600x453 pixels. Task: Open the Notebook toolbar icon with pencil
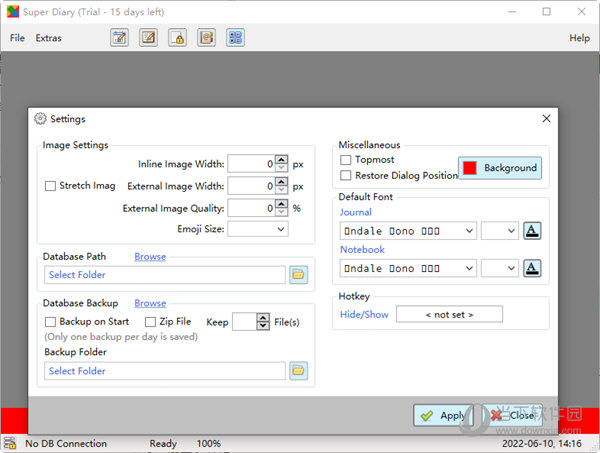148,38
